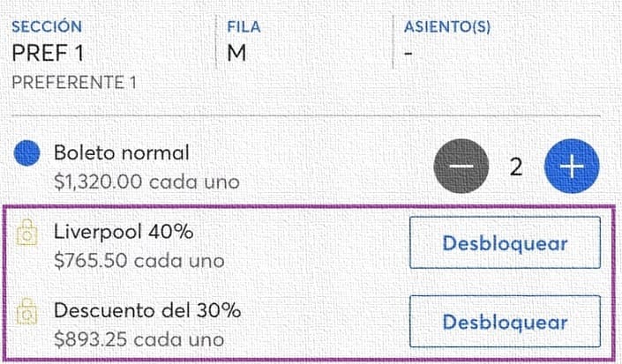Click the FILA header label
622x364 pixels.
[x=244, y=26]
